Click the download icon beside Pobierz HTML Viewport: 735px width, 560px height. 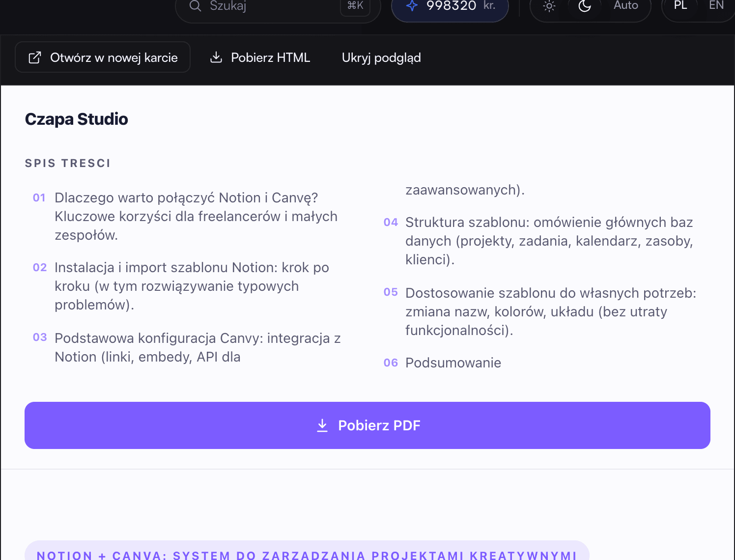pos(216,57)
